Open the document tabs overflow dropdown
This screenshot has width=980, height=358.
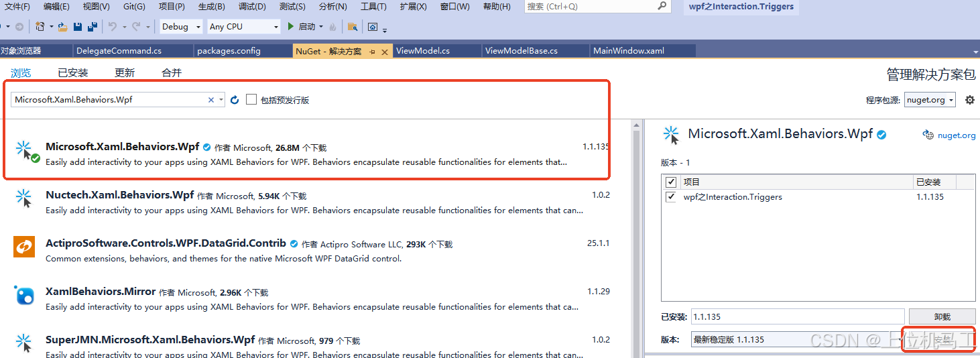tap(975, 52)
